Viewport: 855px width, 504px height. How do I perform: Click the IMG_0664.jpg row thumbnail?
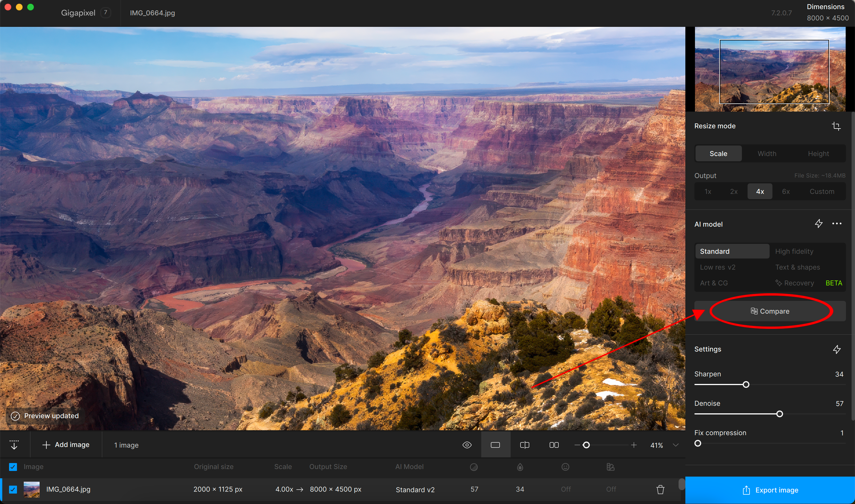(32, 489)
